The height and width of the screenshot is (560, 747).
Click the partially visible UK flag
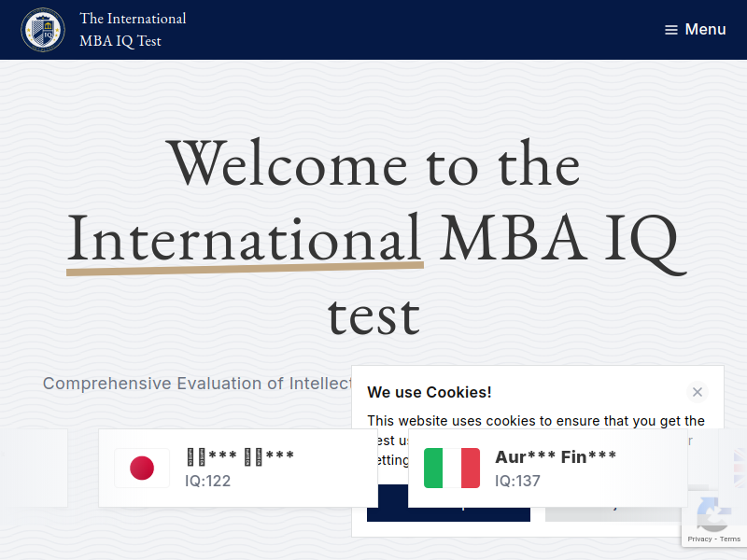[x=739, y=468]
